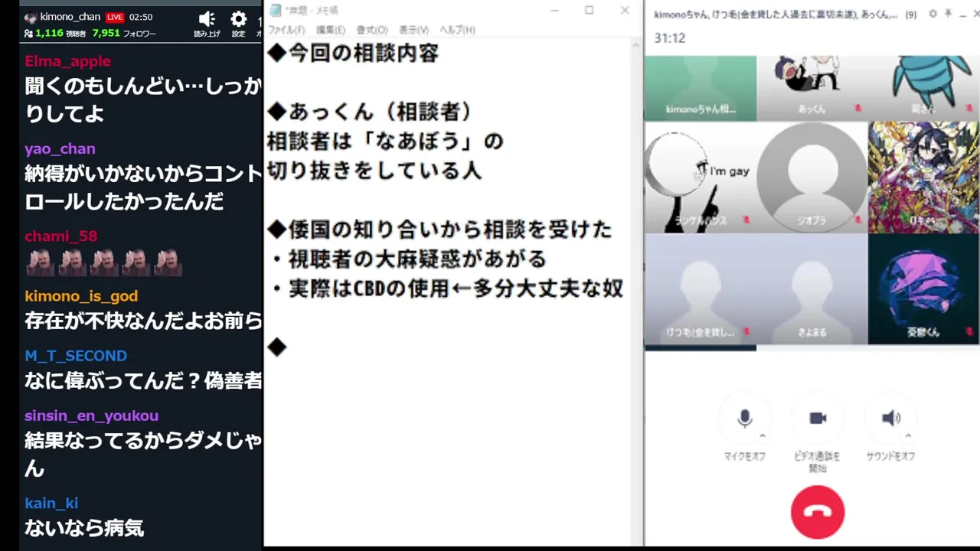Click the kimono_chan streamer avatar
Viewport: 980px width, 551px height.
tap(31, 17)
